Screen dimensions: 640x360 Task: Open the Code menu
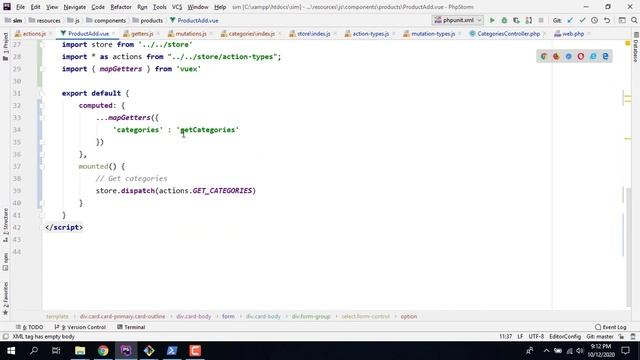point(98,7)
